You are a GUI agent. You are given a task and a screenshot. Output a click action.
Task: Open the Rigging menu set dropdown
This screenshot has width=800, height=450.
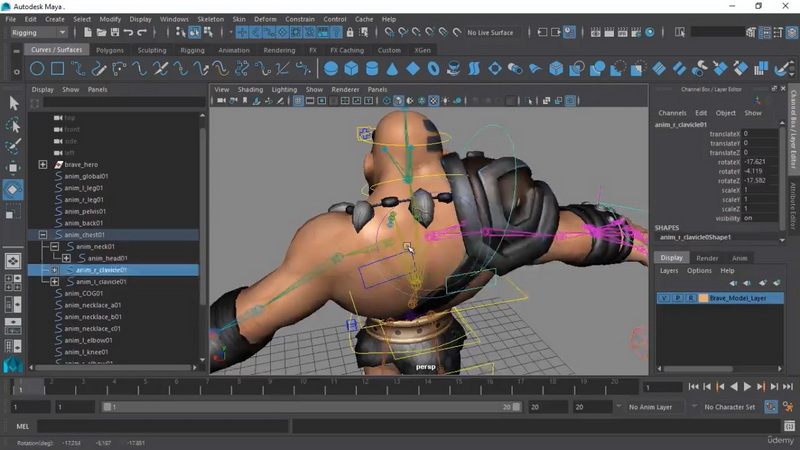[x=39, y=32]
